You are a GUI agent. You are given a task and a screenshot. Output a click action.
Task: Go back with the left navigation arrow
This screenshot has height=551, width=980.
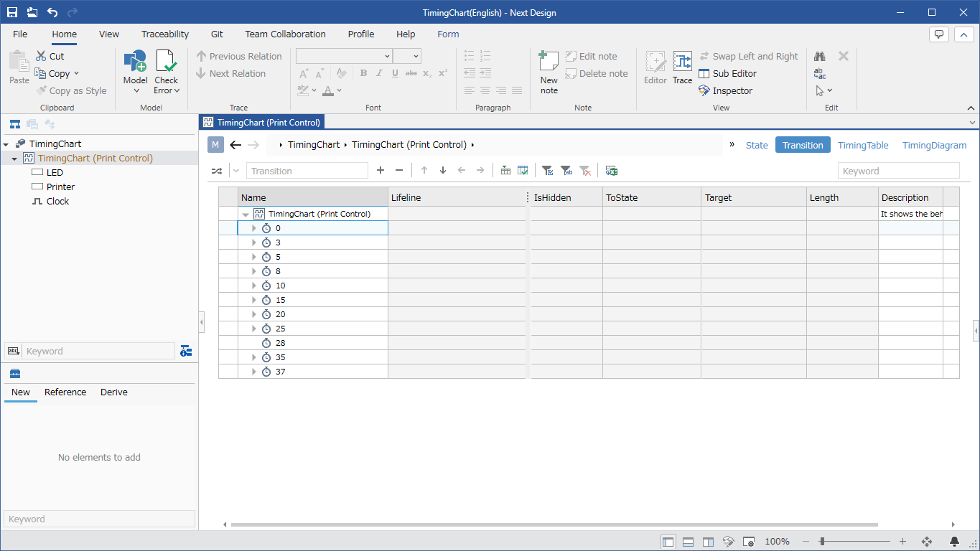pos(235,145)
